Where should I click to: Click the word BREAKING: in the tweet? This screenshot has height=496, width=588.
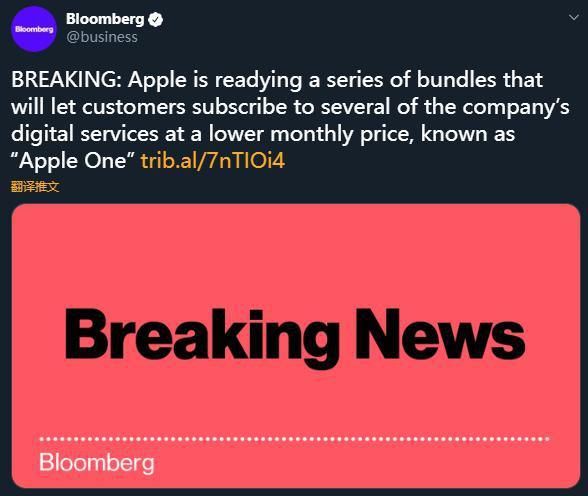[66, 80]
